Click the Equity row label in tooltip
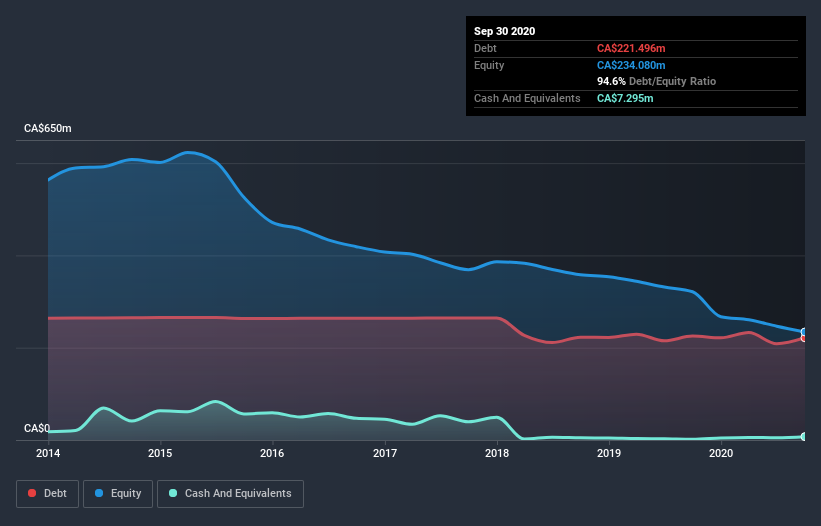The width and height of the screenshot is (821, 526). click(x=489, y=65)
